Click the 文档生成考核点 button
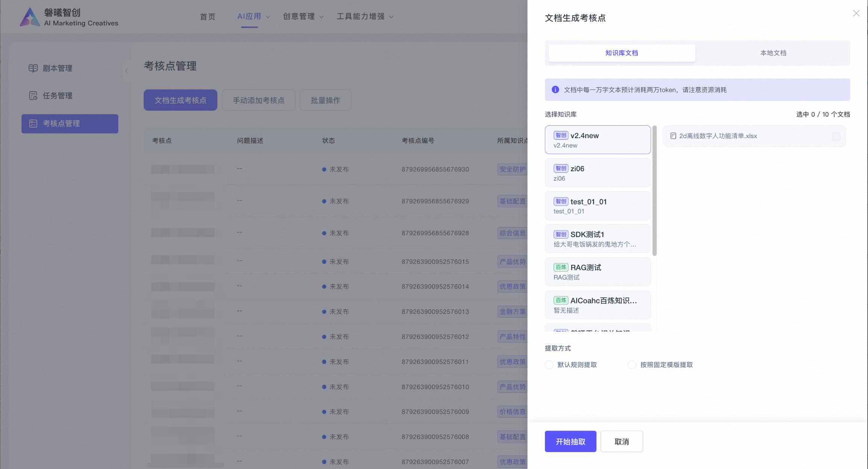The height and width of the screenshot is (469, 868). point(181,100)
